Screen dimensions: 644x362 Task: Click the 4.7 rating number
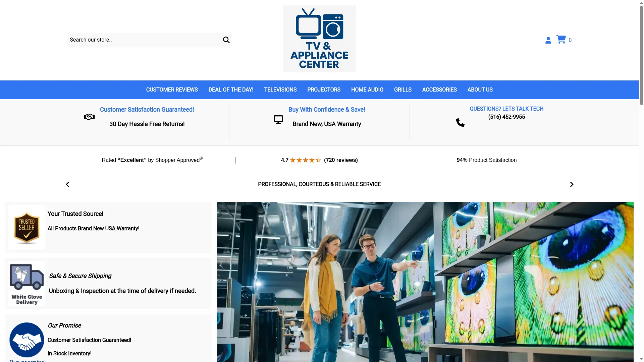click(285, 160)
